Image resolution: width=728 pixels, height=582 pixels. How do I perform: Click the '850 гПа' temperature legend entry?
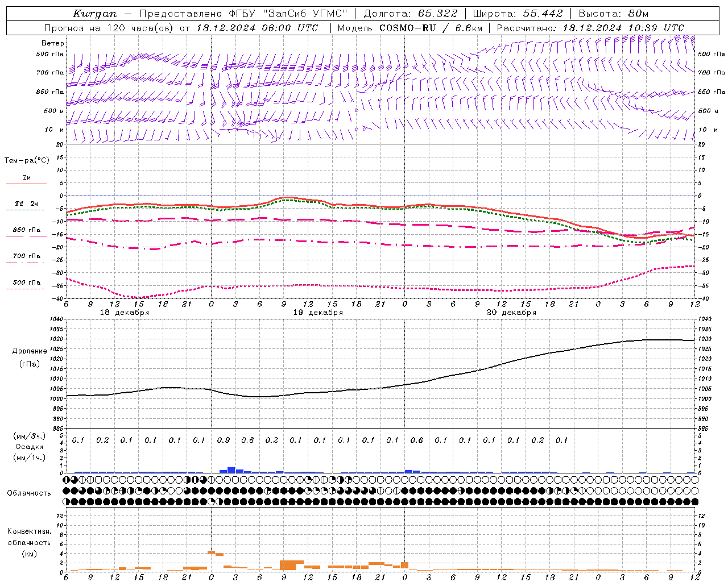point(27,230)
